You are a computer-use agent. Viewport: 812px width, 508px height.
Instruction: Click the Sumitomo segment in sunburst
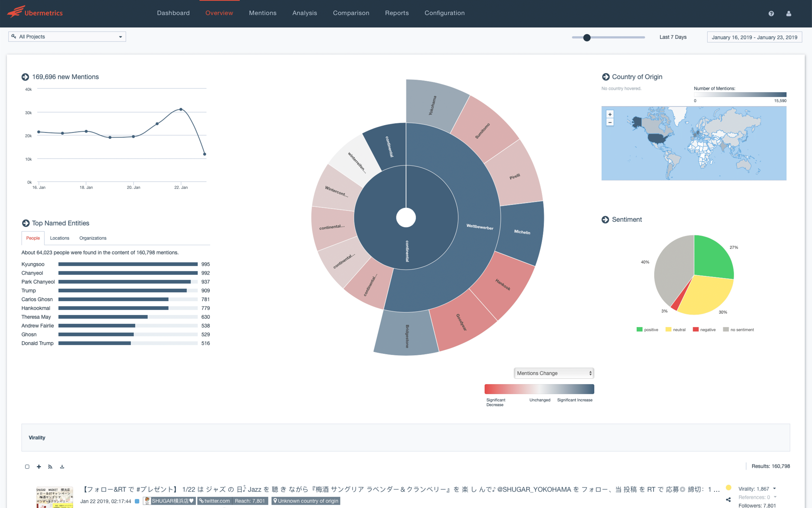pyautogui.click(x=483, y=130)
